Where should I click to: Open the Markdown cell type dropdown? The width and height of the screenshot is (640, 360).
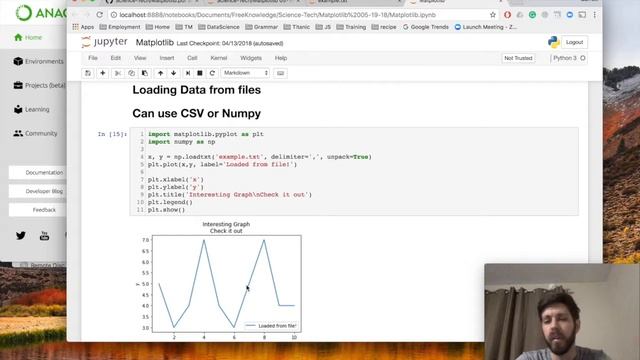(x=245, y=73)
